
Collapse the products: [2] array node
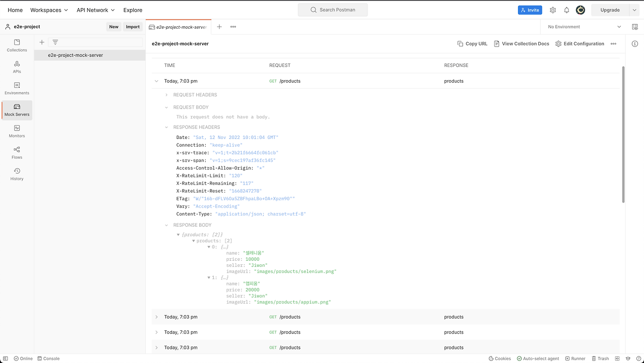coord(194,241)
